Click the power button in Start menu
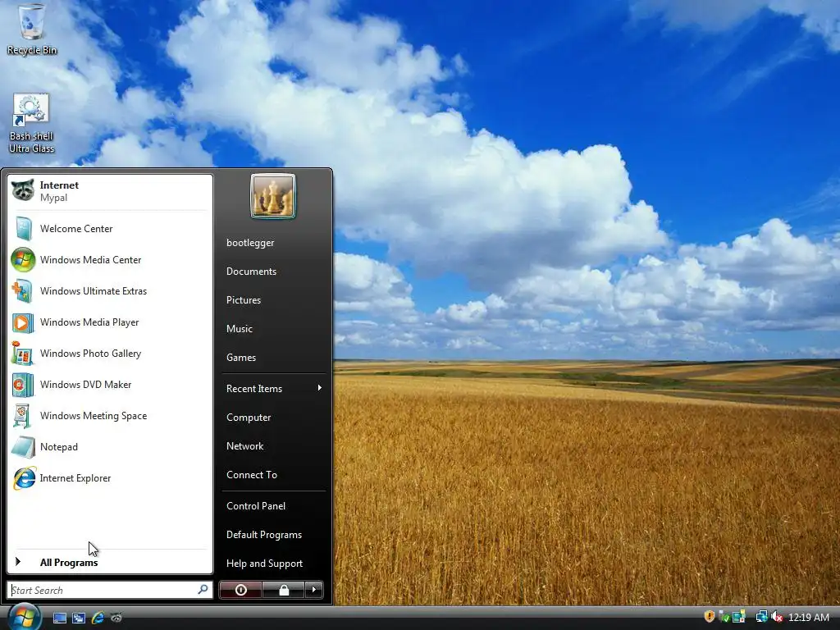Image resolution: width=840 pixels, height=630 pixels. coord(240,590)
